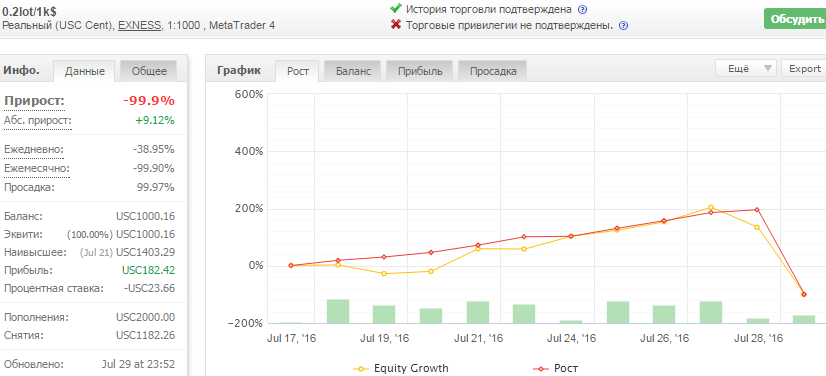Toggle Equity Growth series in legend
Screen dimensions: 826x376
pos(401,369)
